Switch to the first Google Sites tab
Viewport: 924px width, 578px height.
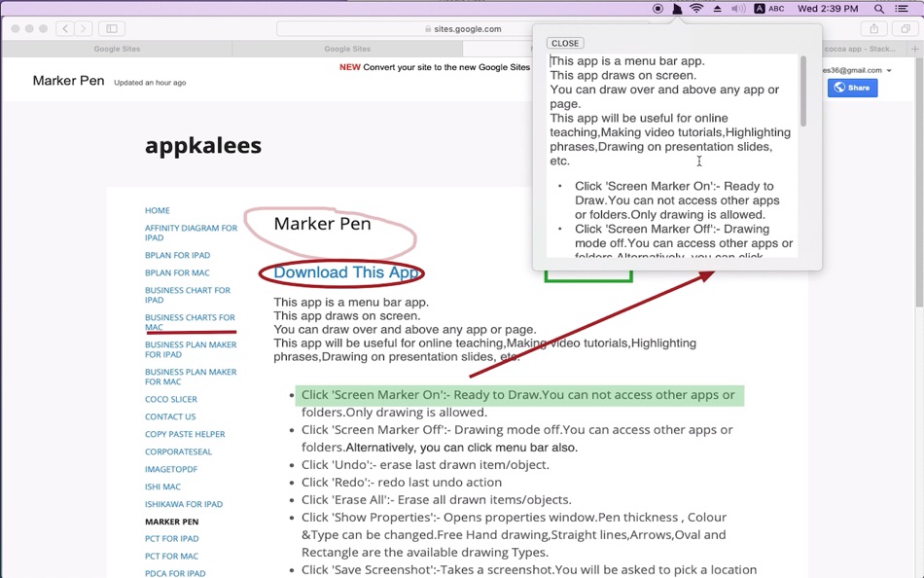pyautogui.click(x=117, y=49)
